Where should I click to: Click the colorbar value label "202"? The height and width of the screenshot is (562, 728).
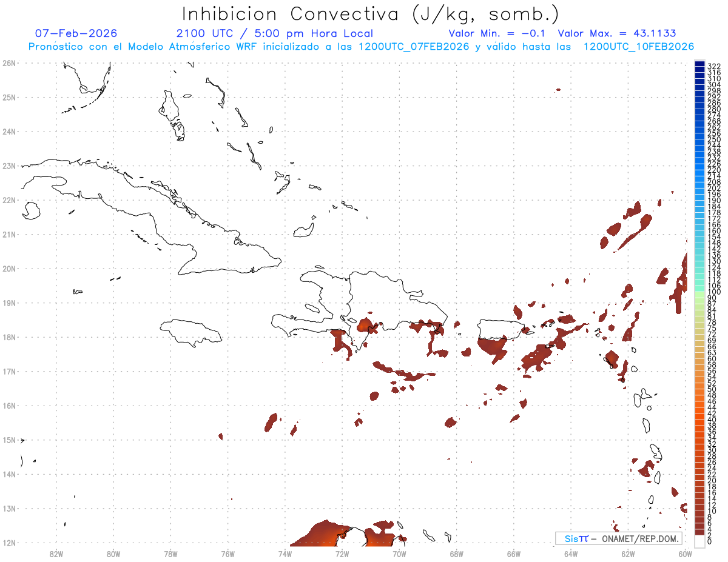point(714,188)
